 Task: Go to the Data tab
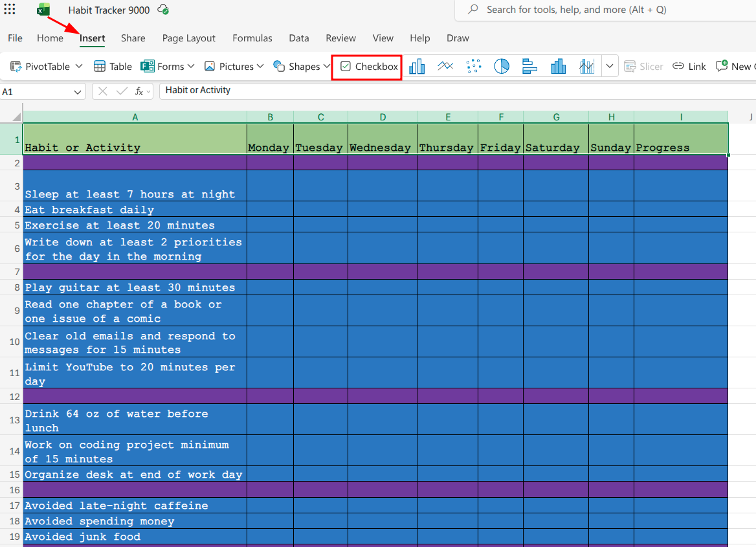299,38
